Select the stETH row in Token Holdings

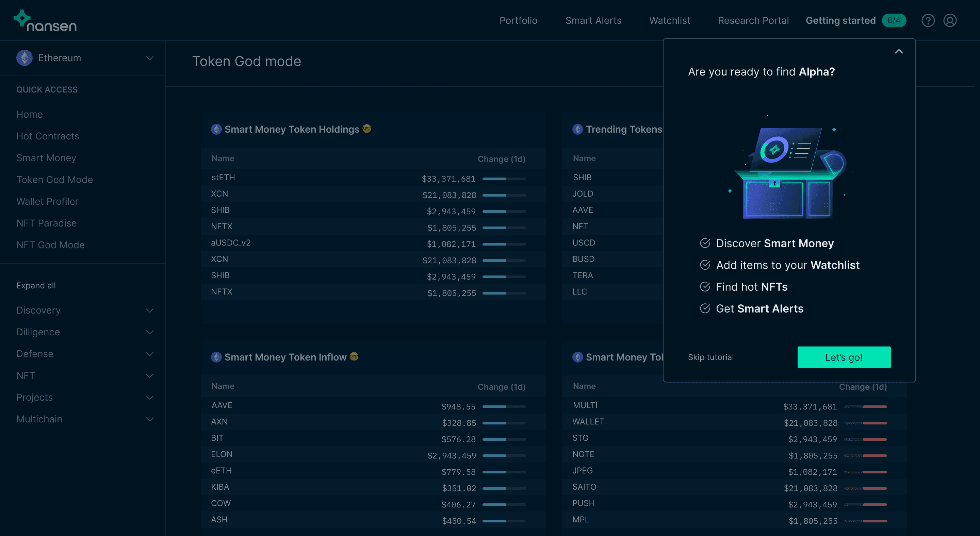[373, 178]
